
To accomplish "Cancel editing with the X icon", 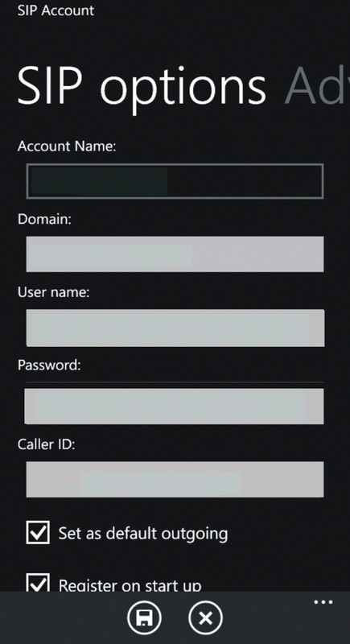I will 205,617.
